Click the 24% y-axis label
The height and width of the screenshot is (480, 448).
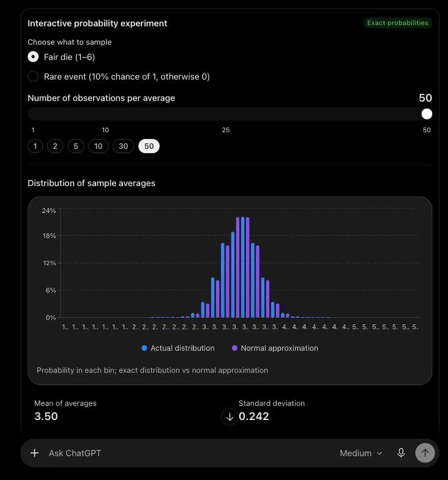pos(49,211)
